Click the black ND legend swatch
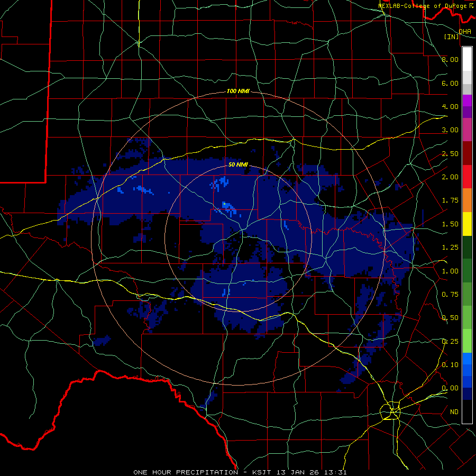The width and height of the screenshot is (476, 476). pos(467,411)
